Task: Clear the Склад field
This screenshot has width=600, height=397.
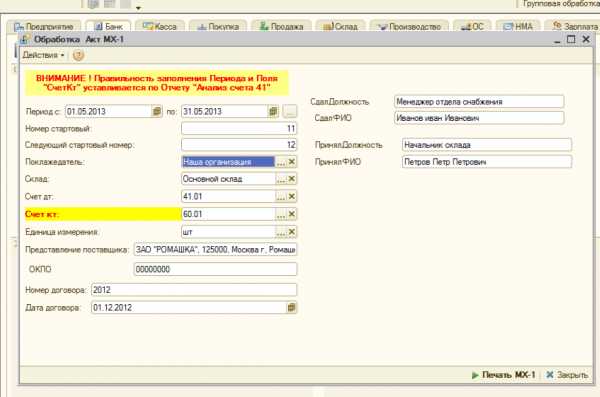Action: click(292, 179)
